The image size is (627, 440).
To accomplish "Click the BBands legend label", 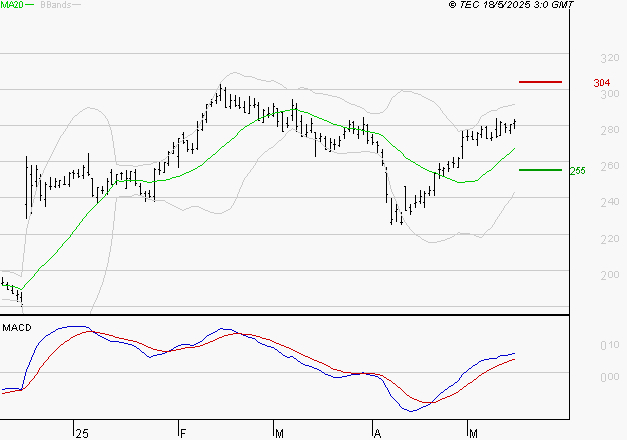I will click(x=55, y=4).
